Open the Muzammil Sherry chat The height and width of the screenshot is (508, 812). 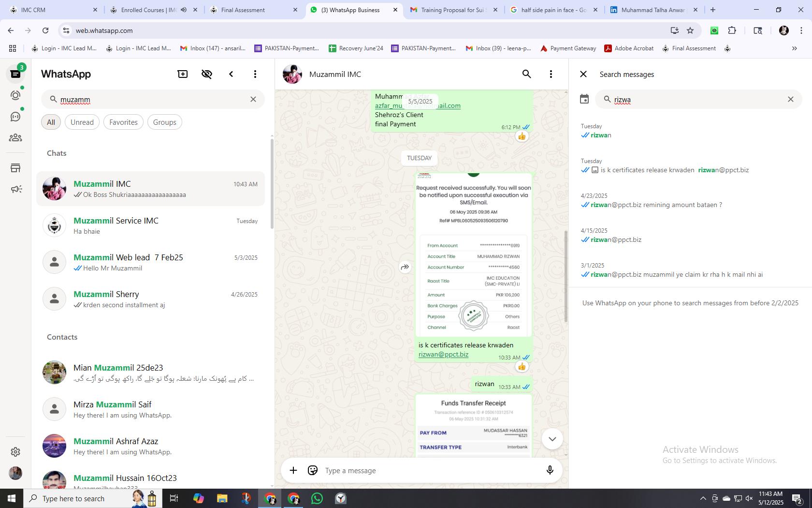tap(150, 299)
